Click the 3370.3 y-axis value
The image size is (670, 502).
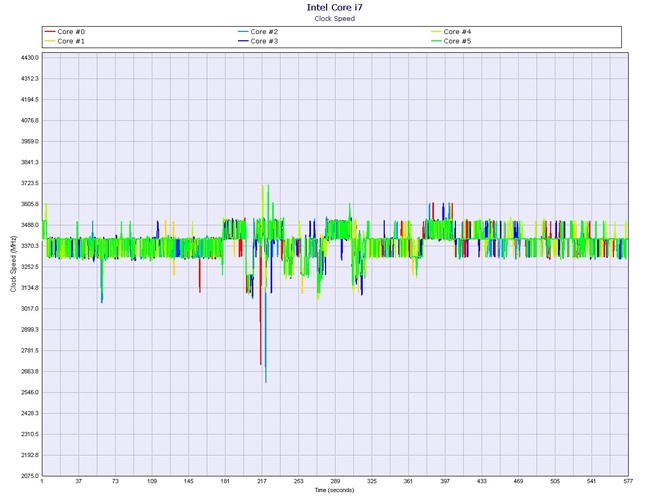[30, 246]
